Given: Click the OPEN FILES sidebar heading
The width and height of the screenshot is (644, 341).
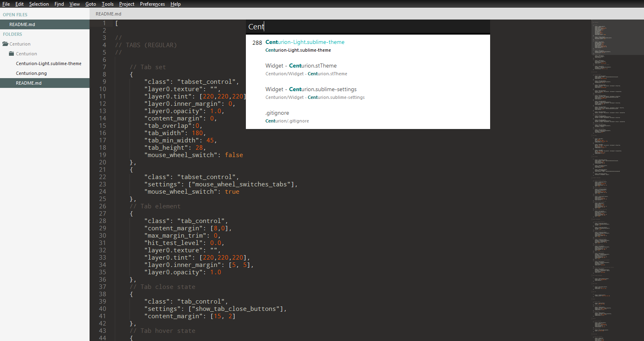Looking at the screenshot, I should coord(15,15).
